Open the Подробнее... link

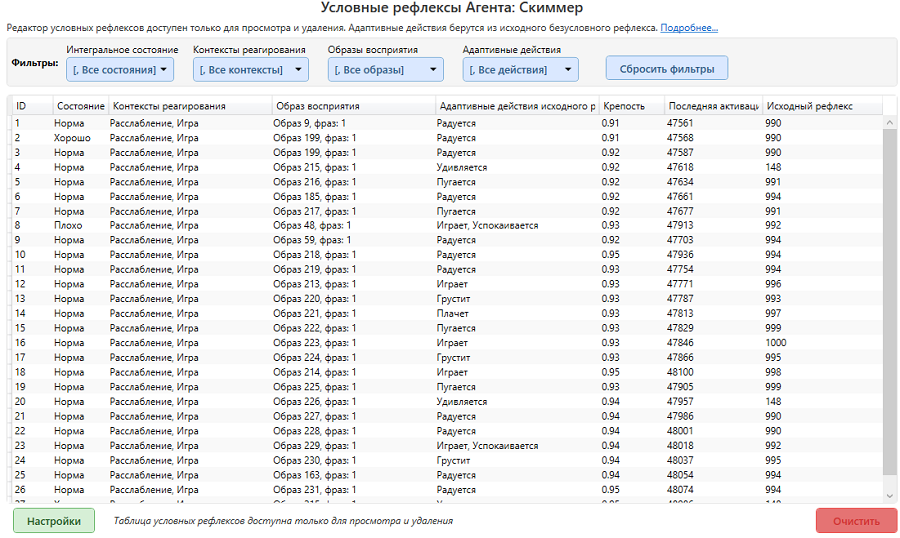tap(688, 28)
